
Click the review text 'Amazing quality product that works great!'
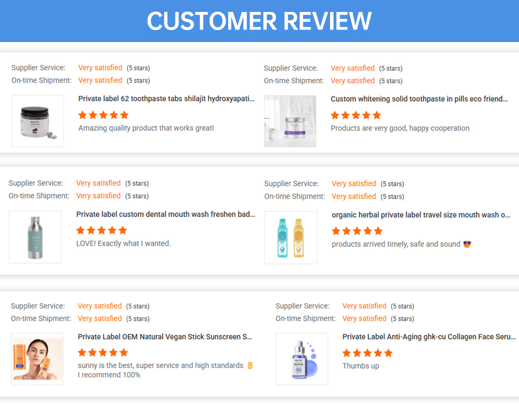coord(146,128)
